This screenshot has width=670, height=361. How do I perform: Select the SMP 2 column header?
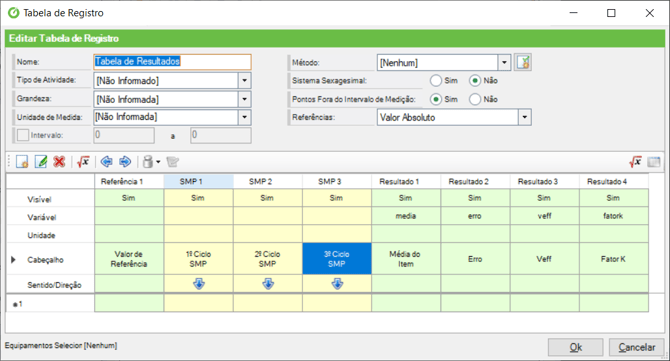(268, 182)
